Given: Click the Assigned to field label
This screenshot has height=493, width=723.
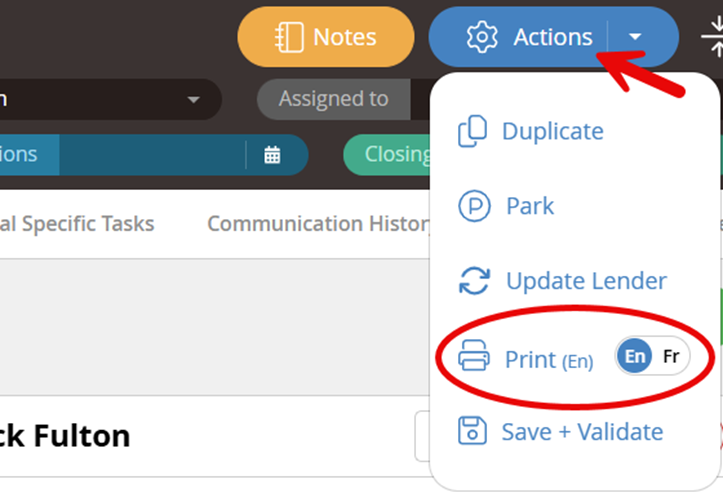Looking at the screenshot, I should tap(333, 99).
